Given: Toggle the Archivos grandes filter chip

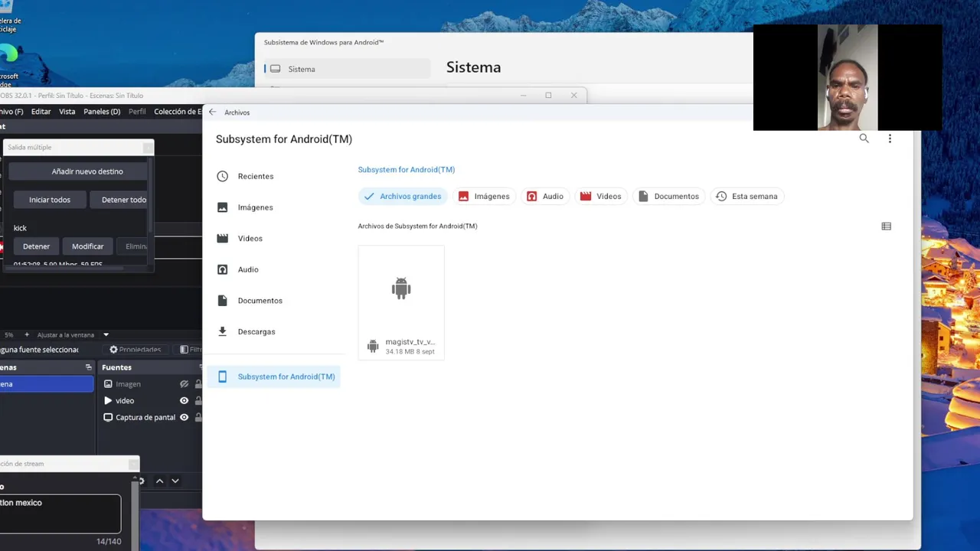Looking at the screenshot, I should tap(403, 197).
